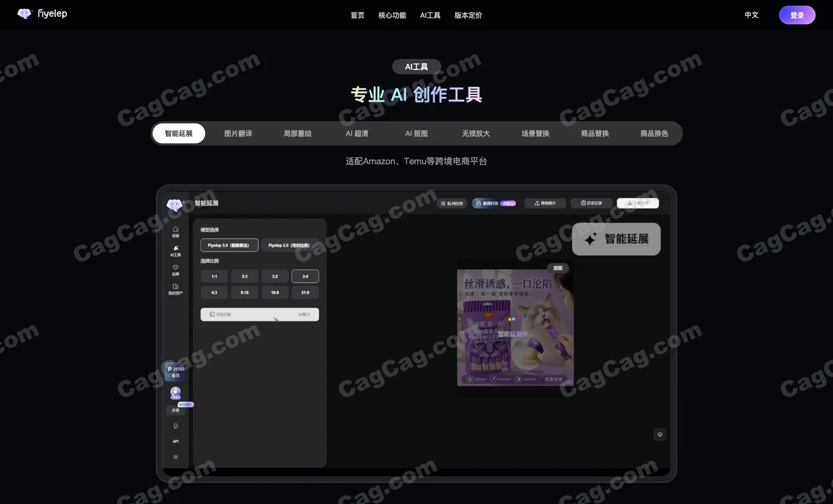The height and width of the screenshot is (504, 833).
Task: Switch to the 商品替换 tab
Action: click(595, 133)
